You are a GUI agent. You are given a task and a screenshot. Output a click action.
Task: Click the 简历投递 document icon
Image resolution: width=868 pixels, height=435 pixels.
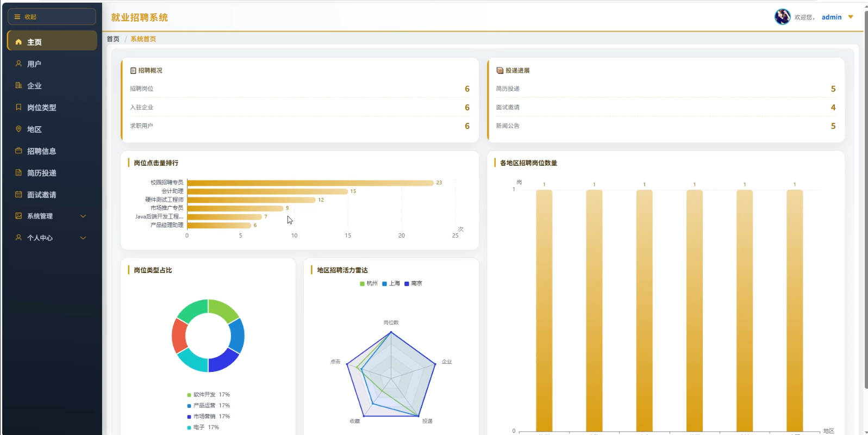[x=18, y=172]
